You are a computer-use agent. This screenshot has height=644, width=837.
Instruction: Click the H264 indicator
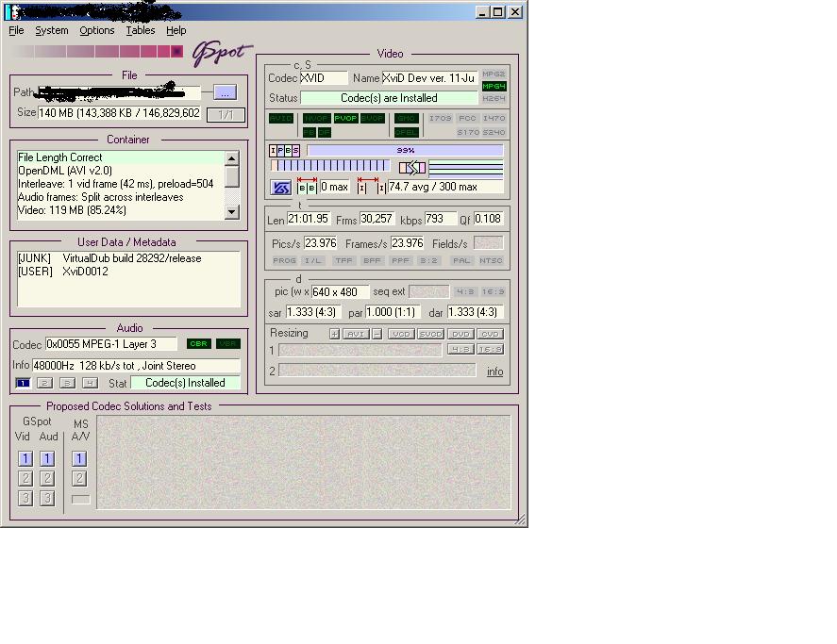click(x=494, y=98)
